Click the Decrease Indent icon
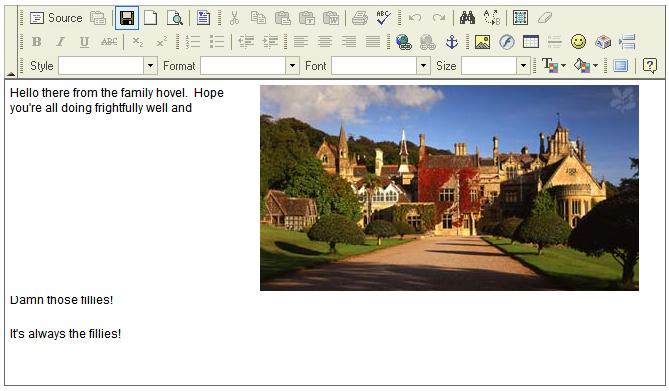The image size is (669, 391). tap(246, 42)
